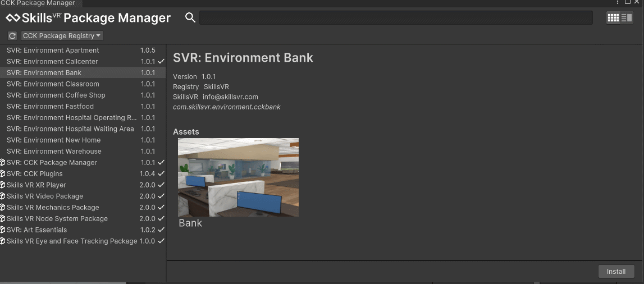Image resolution: width=644 pixels, height=284 pixels.
Task: Open CCK Package Registry dropdown
Action: pyautogui.click(x=62, y=36)
